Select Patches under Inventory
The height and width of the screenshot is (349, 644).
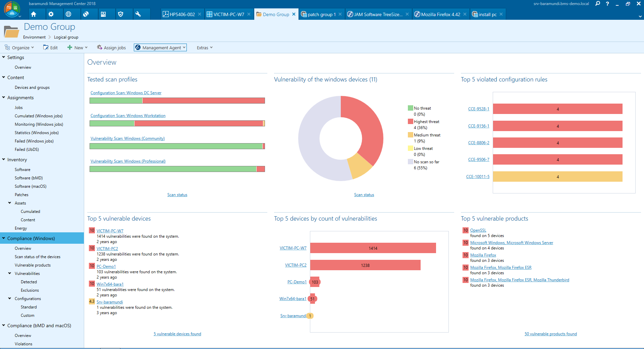click(x=21, y=195)
